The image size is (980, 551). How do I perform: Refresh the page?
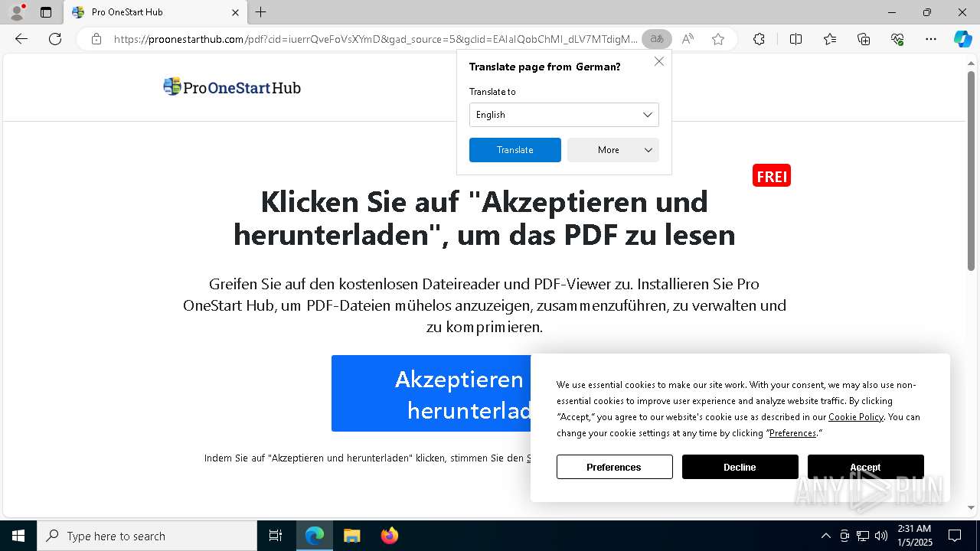(x=55, y=39)
